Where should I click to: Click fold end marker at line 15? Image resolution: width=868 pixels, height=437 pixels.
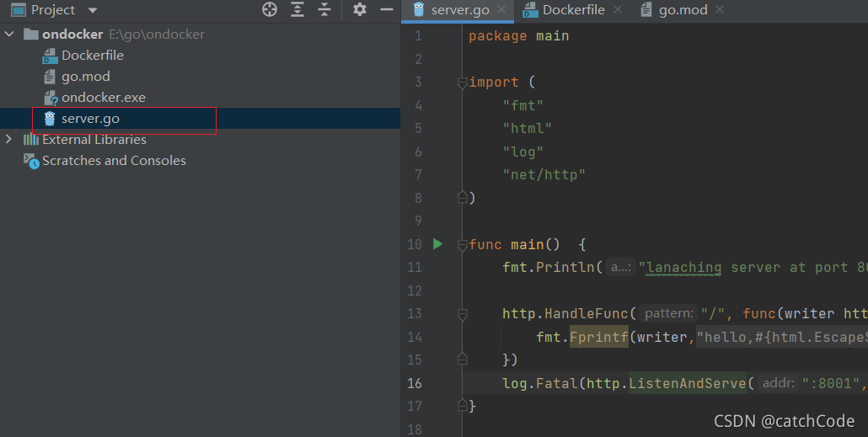(463, 360)
